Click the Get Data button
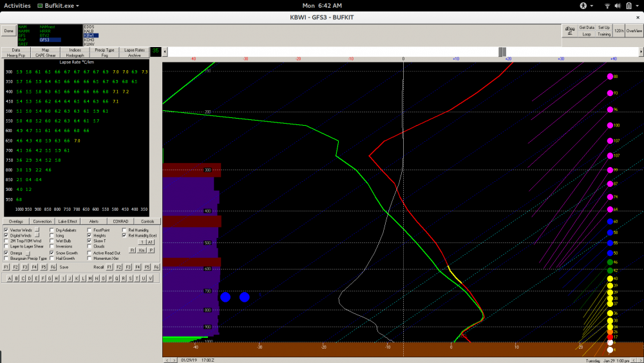 pyautogui.click(x=587, y=28)
